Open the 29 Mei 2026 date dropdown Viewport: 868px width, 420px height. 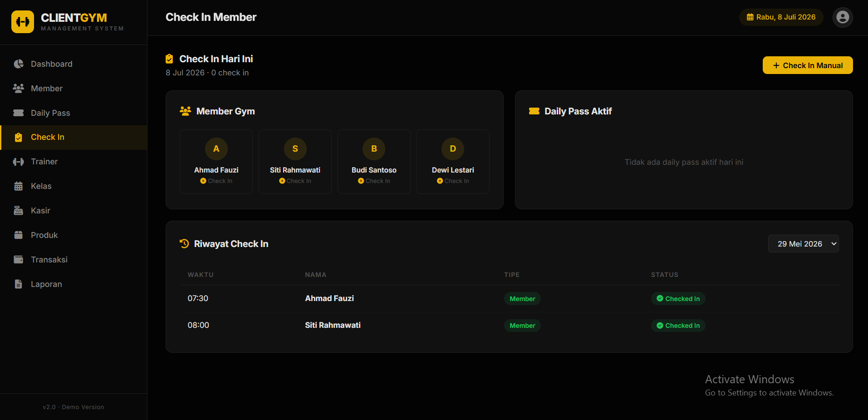(x=803, y=244)
